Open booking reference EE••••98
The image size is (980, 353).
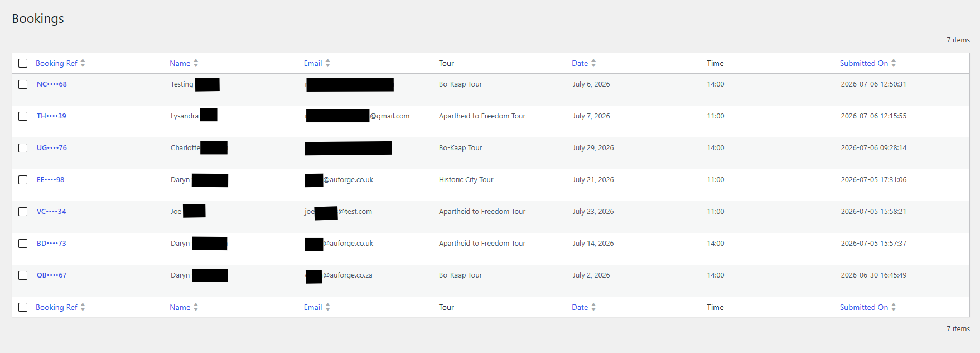coord(51,180)
